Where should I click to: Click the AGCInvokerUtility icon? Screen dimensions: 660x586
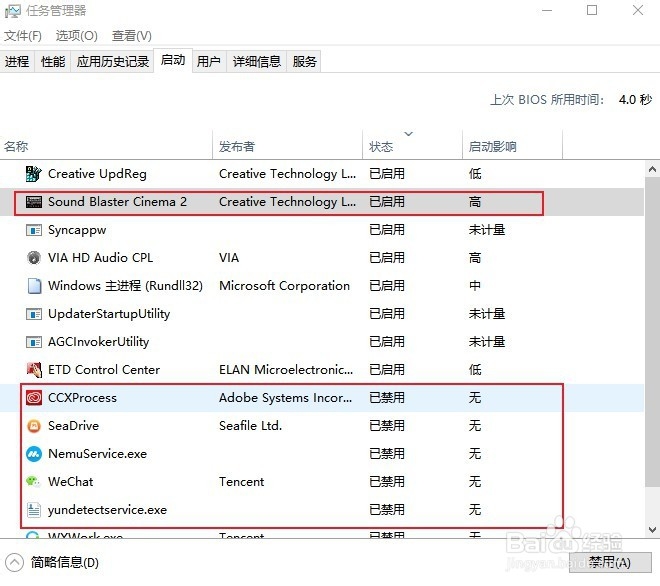click(34, 342)
